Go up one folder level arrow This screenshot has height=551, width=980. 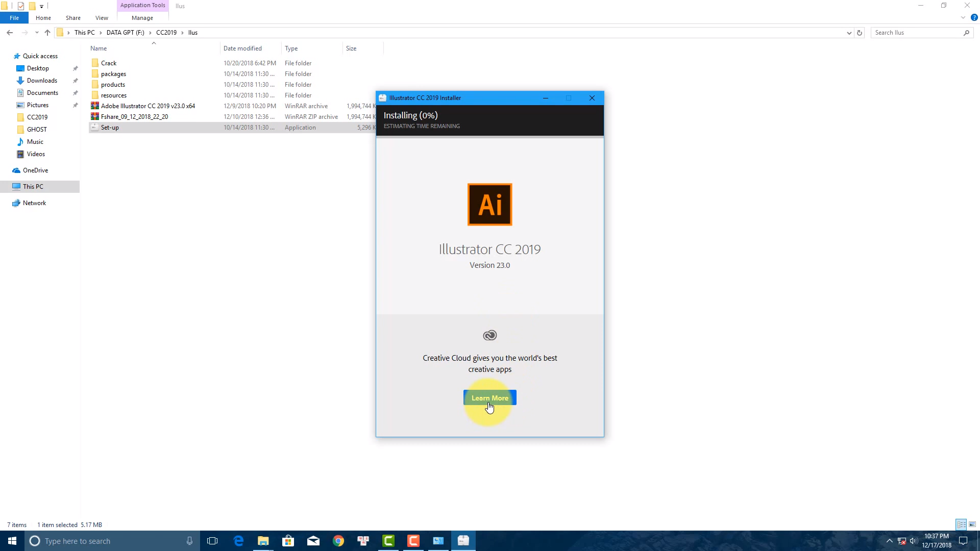tap(47, 33)
